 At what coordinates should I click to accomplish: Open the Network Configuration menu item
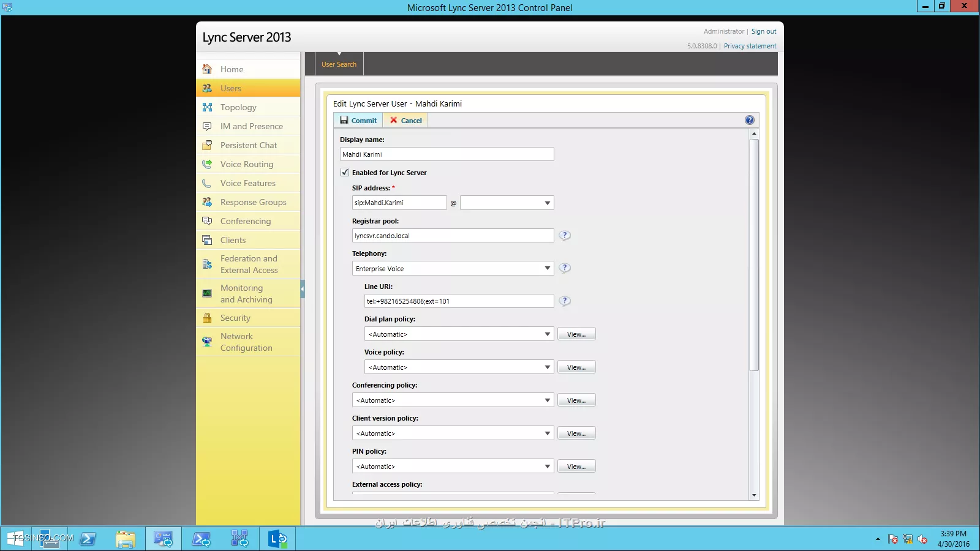248,342
